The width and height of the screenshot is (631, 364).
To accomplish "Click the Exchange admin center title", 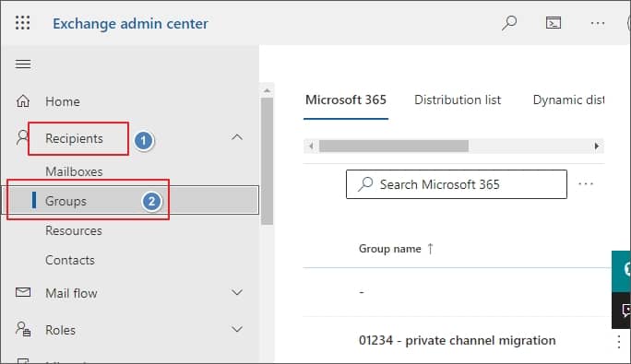I will [130, 23].
